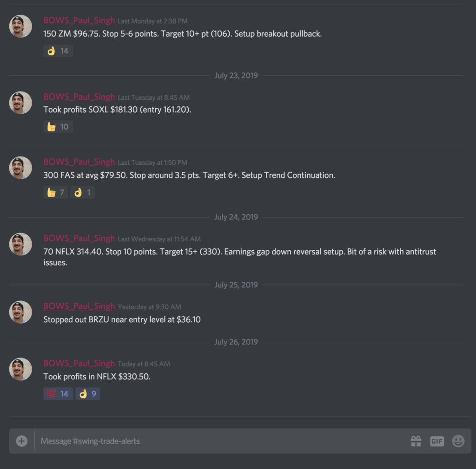Add your OK-hand reaction to the FAS message
The image size is (476, 469).
coord(82,192)
